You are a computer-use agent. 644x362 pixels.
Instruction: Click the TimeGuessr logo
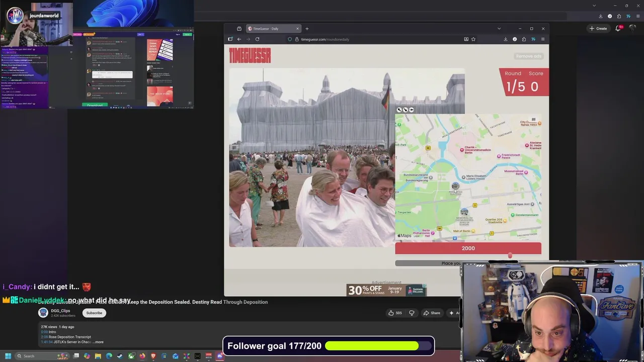(250, 55)
